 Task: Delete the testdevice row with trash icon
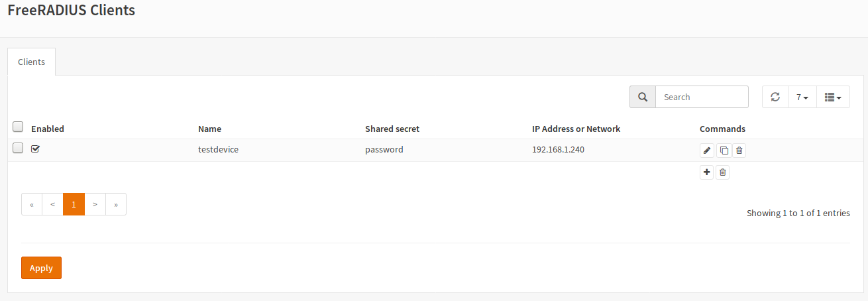tap(739, 150)
